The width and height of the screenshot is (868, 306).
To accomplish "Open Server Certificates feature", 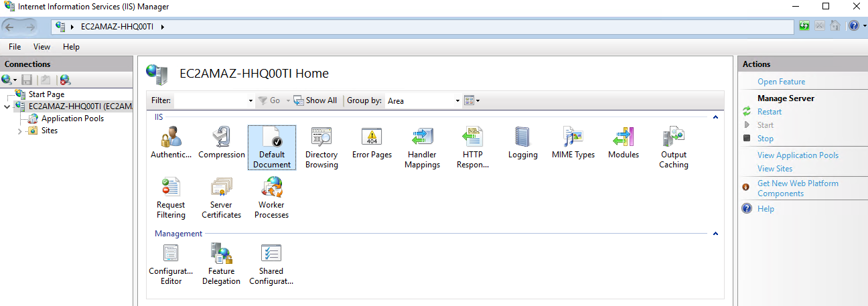I will click(x=222, y=198).
